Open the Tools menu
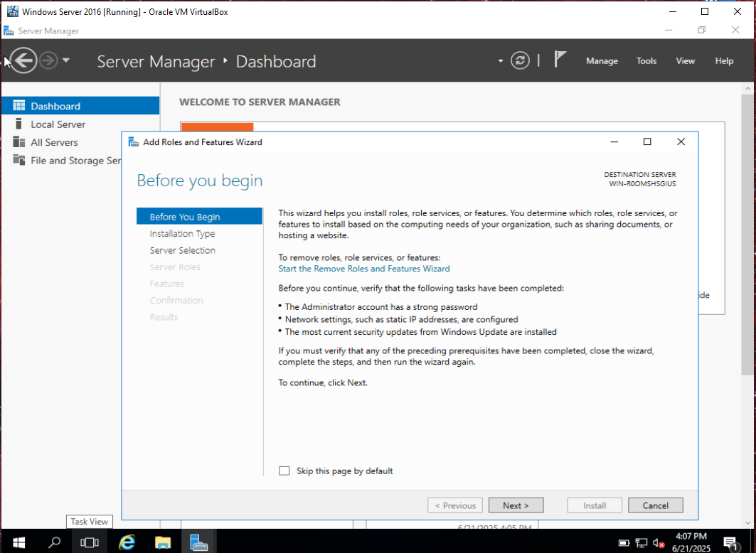 pos(646,61)
